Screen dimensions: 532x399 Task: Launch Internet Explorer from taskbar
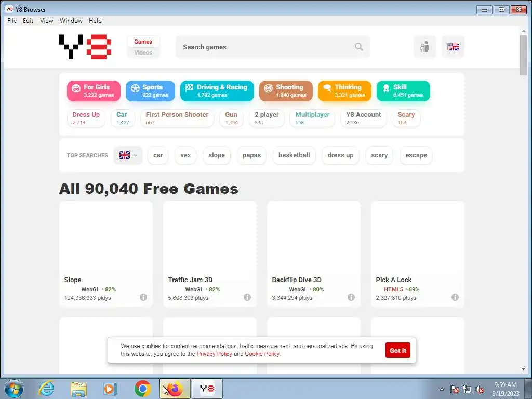(x=46, y=389)
